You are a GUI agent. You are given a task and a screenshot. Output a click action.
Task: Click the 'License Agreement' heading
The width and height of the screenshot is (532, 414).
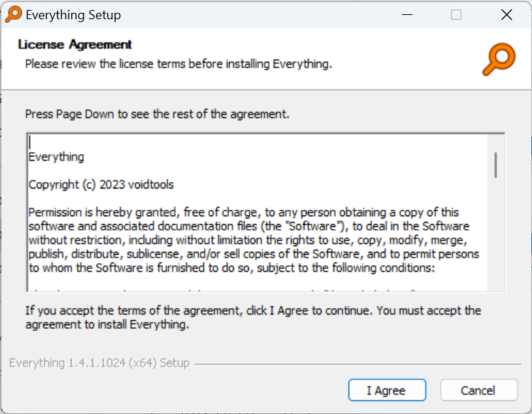pyautogui.click(x=75, y=44)
